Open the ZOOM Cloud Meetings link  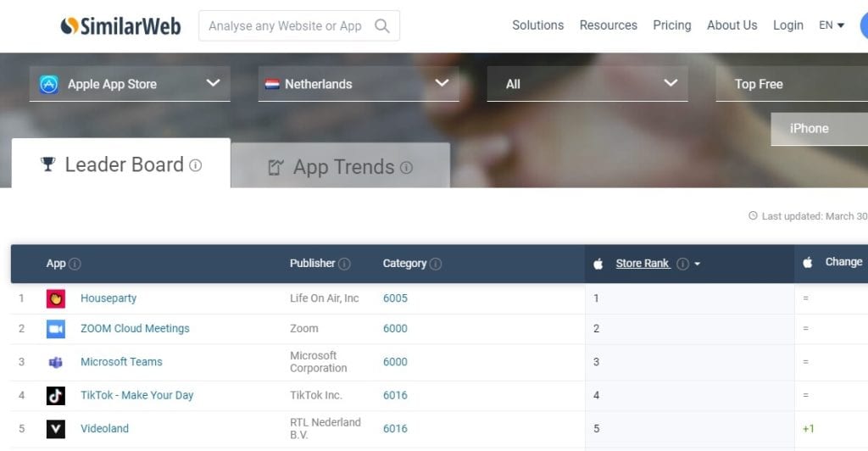click(x=135, y=329)
